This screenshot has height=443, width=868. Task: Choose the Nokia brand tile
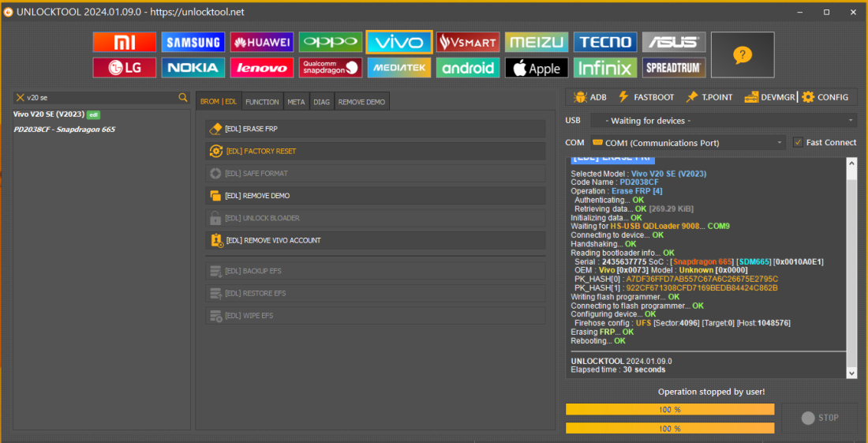(193, 68)
